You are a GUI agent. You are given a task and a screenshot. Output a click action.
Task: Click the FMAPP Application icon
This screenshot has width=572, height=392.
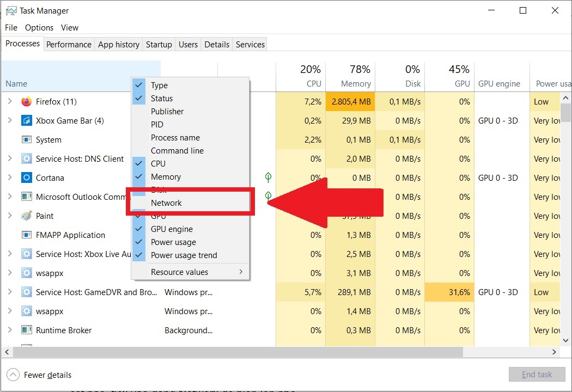(x=26, y=235)
